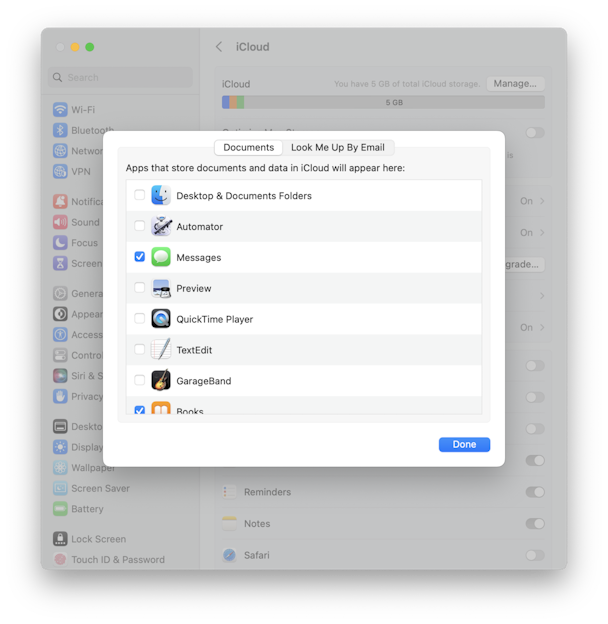Check the QuickTime Player checkbox

click(x=139, y=318)
